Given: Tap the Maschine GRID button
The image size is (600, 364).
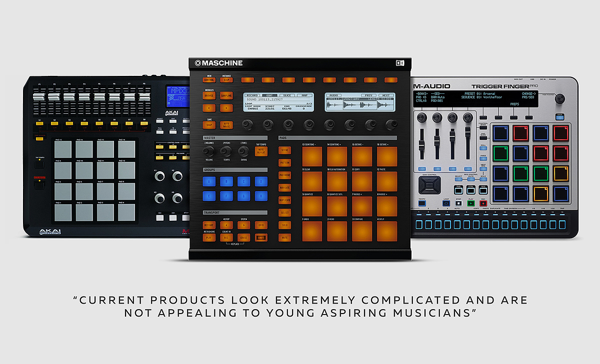Looking at the screenshot, I should [x=260, y=225].
